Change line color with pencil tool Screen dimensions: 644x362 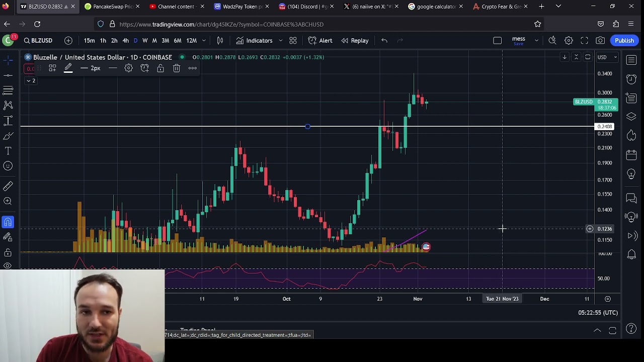(68, 68)
